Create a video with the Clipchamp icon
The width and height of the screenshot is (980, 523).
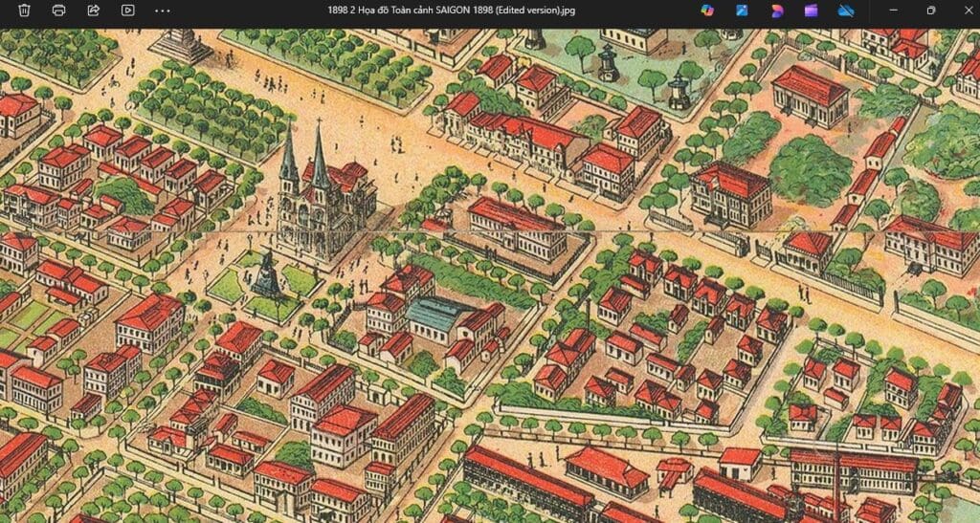[811, 11]
